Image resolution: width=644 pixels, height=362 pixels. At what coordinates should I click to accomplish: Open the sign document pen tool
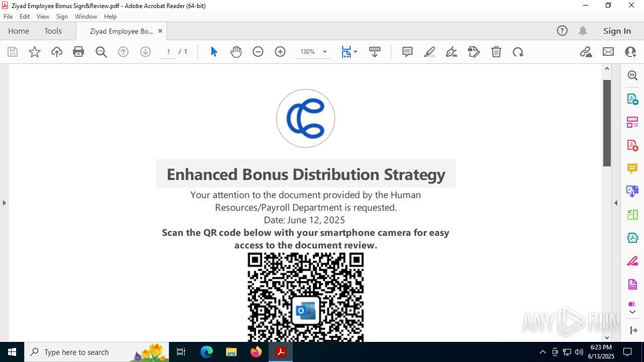(x=452, y=52)
